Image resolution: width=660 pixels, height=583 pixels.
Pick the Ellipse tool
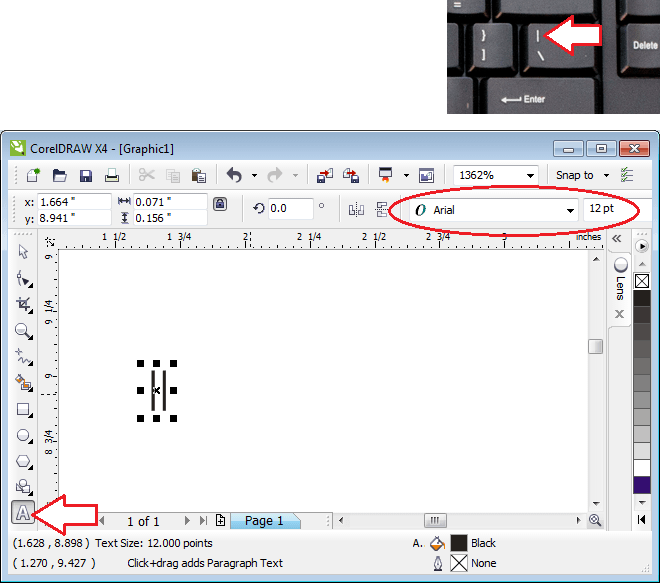(x=23, y=435)
